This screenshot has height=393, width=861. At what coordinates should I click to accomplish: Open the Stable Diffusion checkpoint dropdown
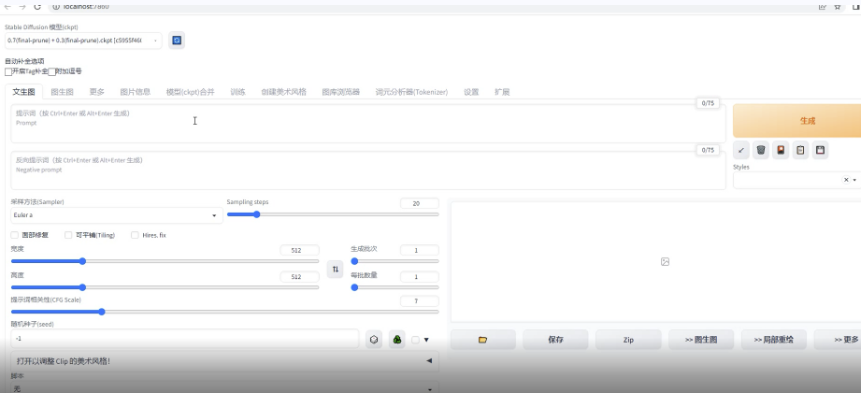pos(83,40)
